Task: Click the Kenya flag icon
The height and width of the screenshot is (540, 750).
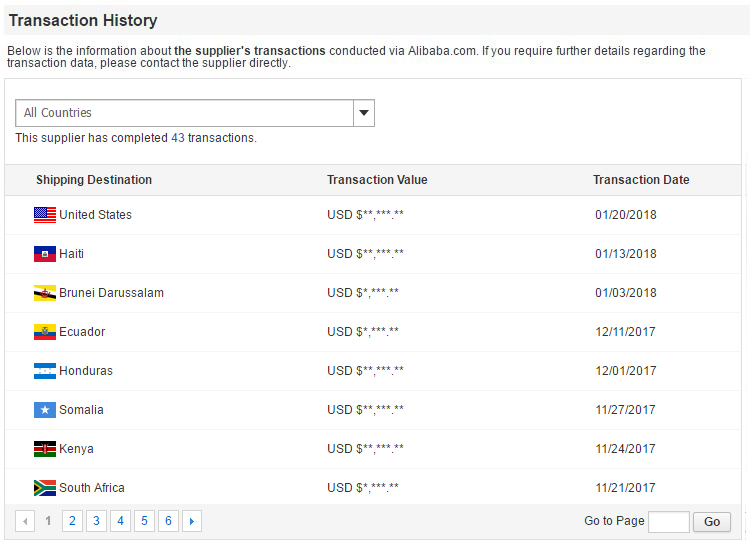Action: coord(44,449)
